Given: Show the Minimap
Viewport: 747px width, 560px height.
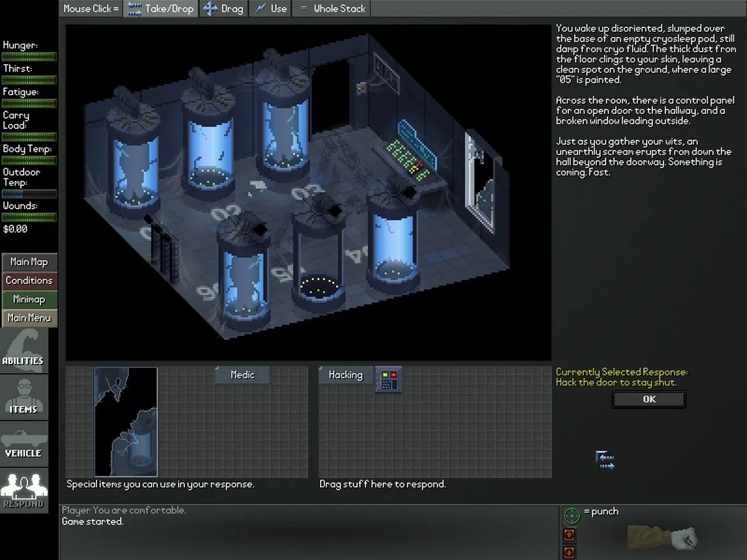Looking at the screenshot, I should 29,299.
